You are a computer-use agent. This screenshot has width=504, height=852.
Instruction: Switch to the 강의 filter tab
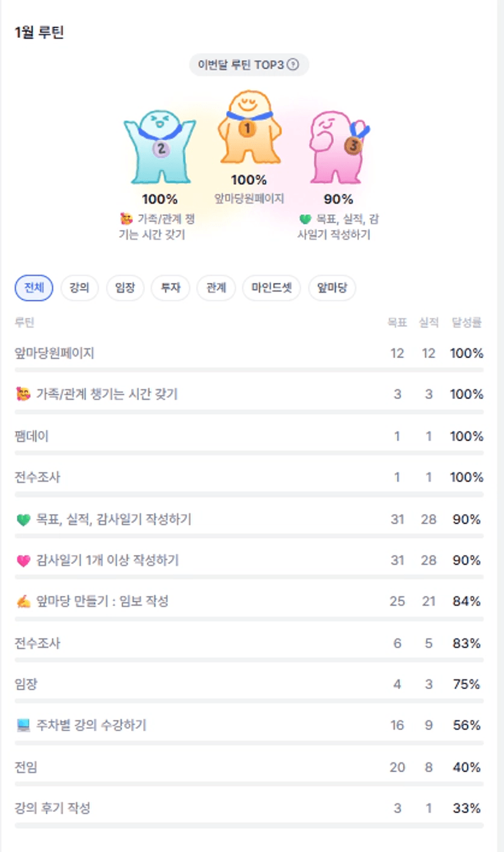(80, 288)
